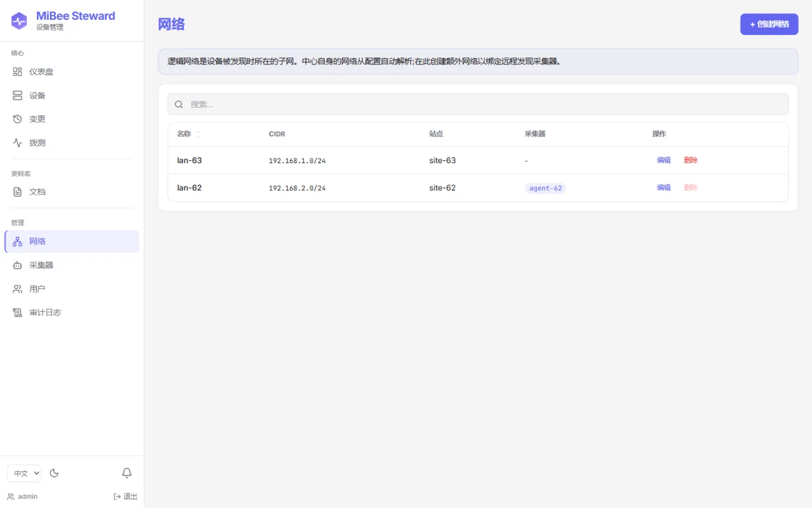Select 设备 in the sidebar
This screenshot has height=508, width=812.
point(72,95)
